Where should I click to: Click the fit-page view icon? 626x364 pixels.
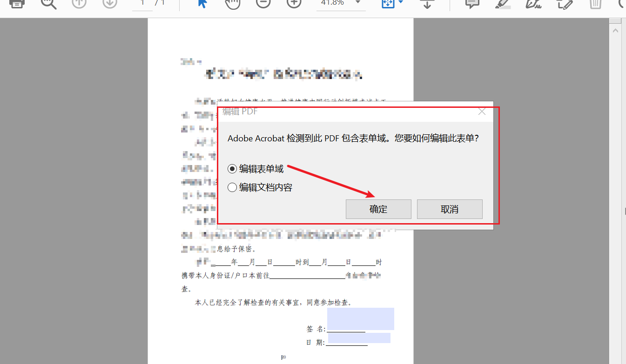(x=388, y=3)
